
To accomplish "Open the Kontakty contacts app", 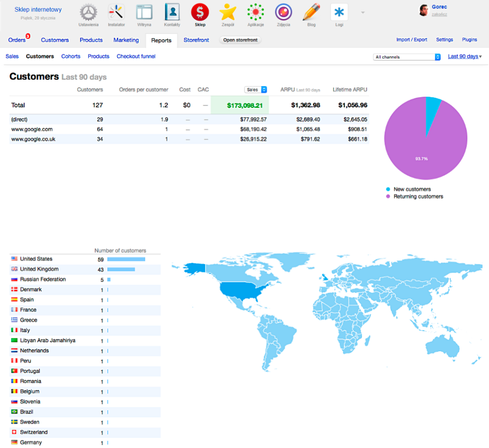I will (x=172, y=12).
